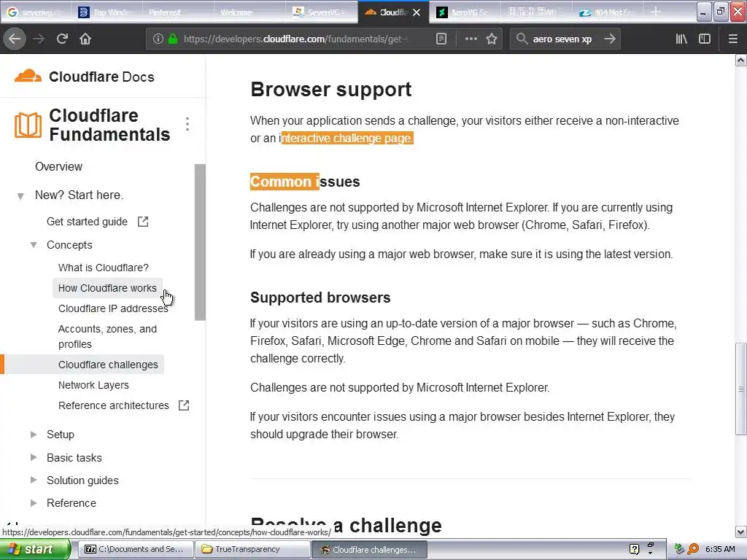This screenshot has width=747, height=560.
Task: Click the sidebar navigation scrollbar thumb
Action: click(200, 242)
